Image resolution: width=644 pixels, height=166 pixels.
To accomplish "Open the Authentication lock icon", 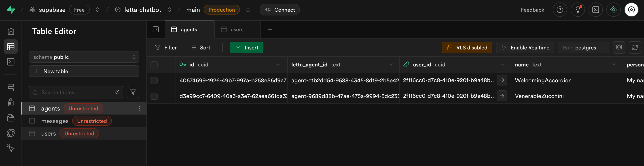I will tap(11, 102).
